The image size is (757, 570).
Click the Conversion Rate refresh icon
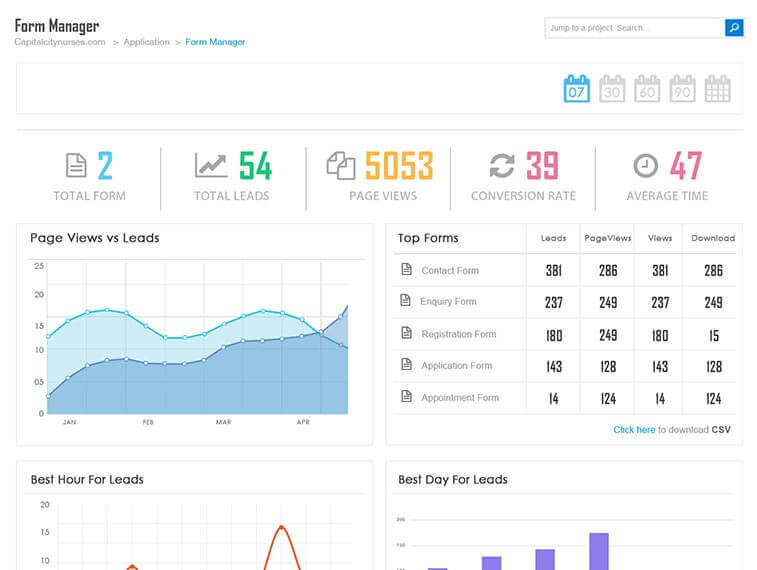(501, 165)
